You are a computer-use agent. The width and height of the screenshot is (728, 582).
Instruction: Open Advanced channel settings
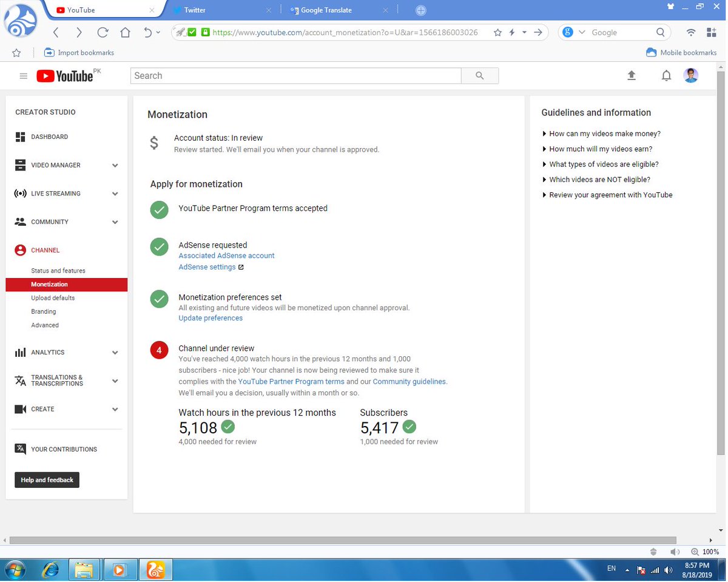point(45,325)
